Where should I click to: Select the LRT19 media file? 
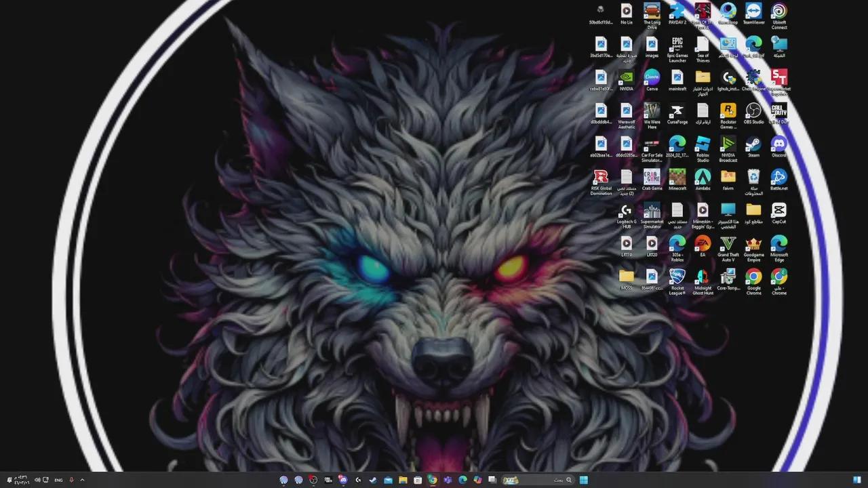(627, 246)
